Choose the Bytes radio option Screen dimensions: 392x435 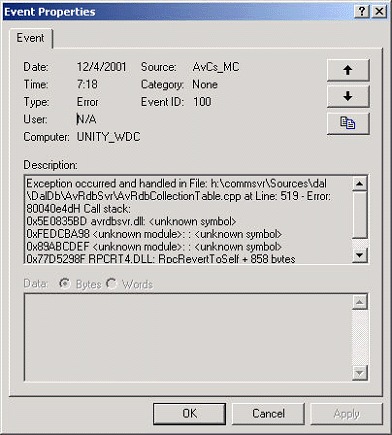[80, 284]
